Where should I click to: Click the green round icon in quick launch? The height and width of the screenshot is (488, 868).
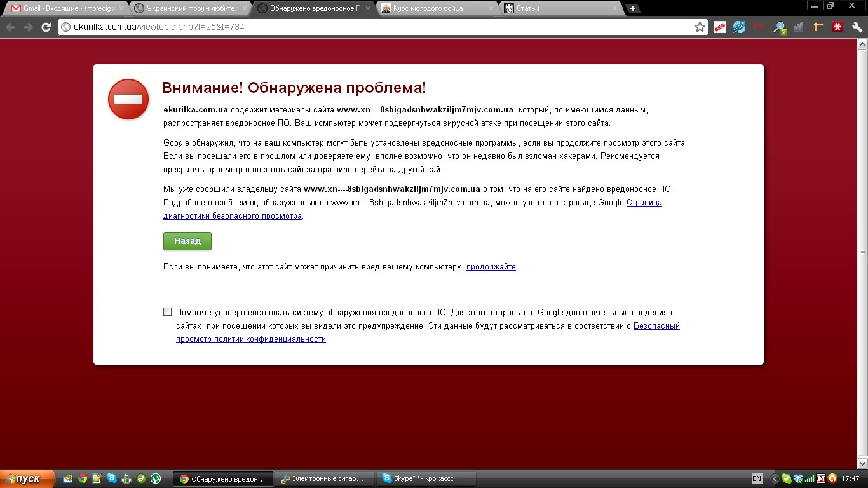coord(141,478)
